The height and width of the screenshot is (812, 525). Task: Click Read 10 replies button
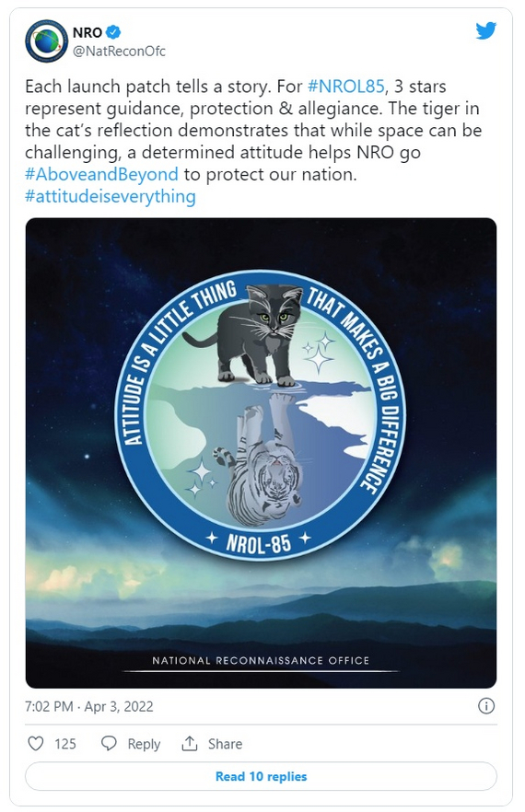[x=262, y=776]
